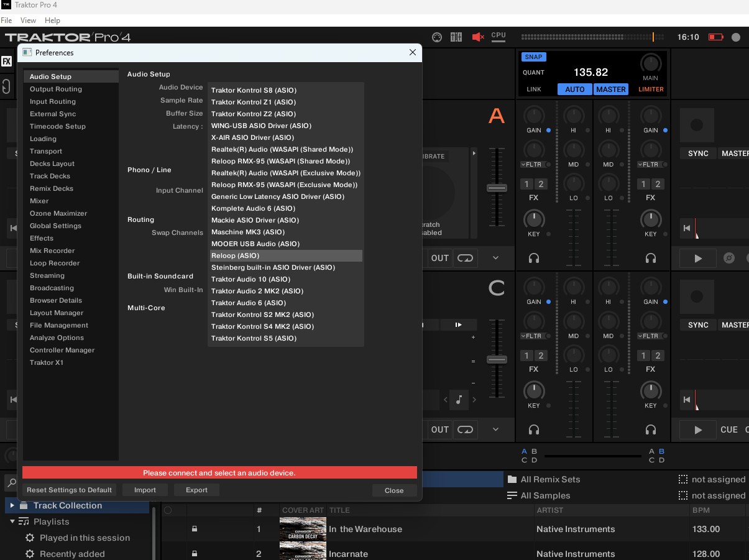Expand deck A advanced panel chevron

coord(496,258)
